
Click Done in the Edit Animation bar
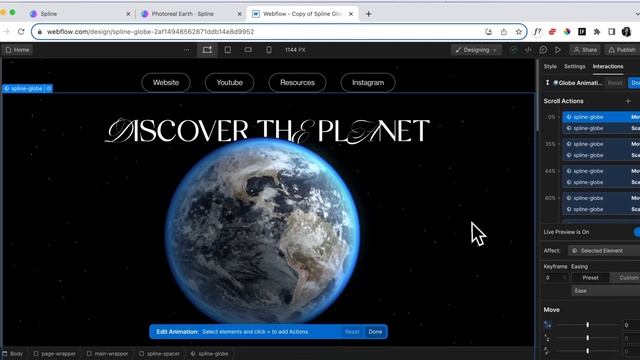tap(375, 331)
